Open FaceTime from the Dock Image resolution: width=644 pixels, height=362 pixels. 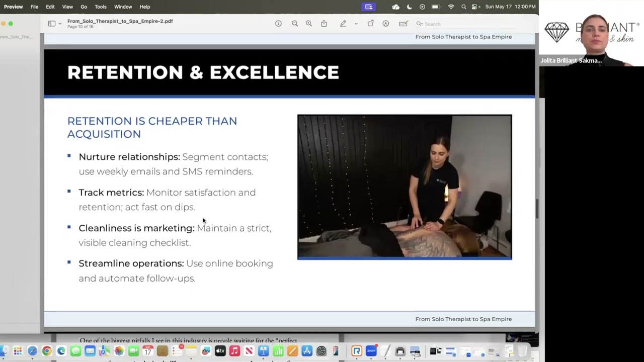coord(133,351)
